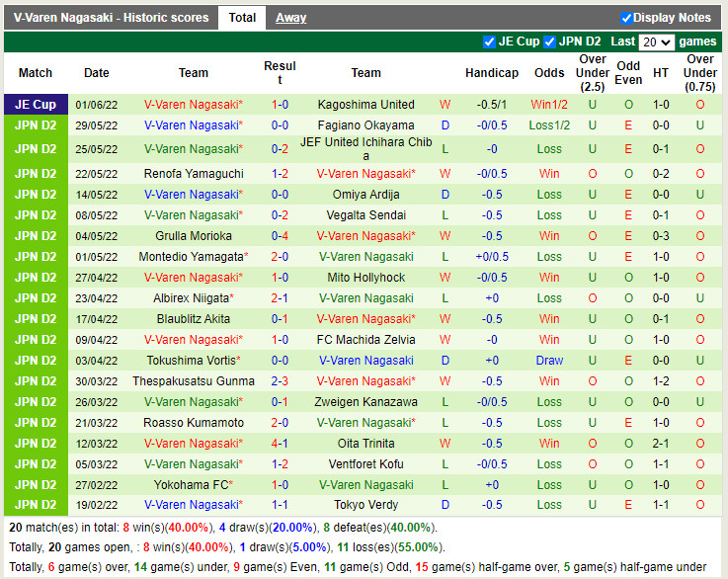Click the 2-1 half-time score for Oita Trinita
This screenshot has height=579, width=728.
tap(661, 444)
